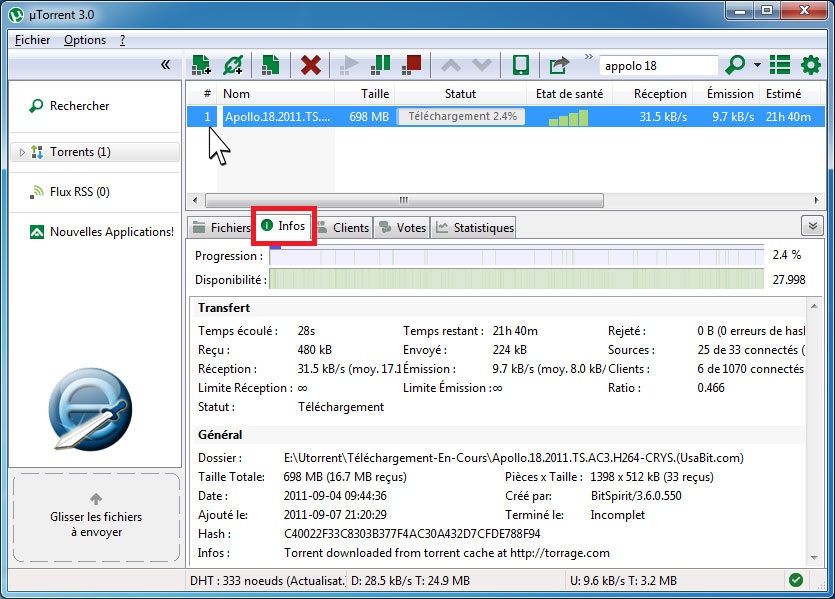Sort by the Statut column header

tap(460, 94)
